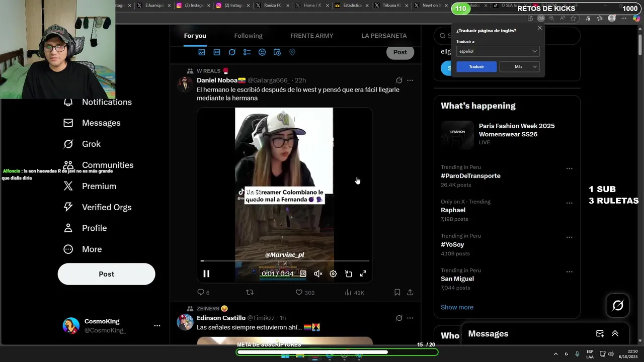Open #ParoDeTransporte trending topic

470,176
